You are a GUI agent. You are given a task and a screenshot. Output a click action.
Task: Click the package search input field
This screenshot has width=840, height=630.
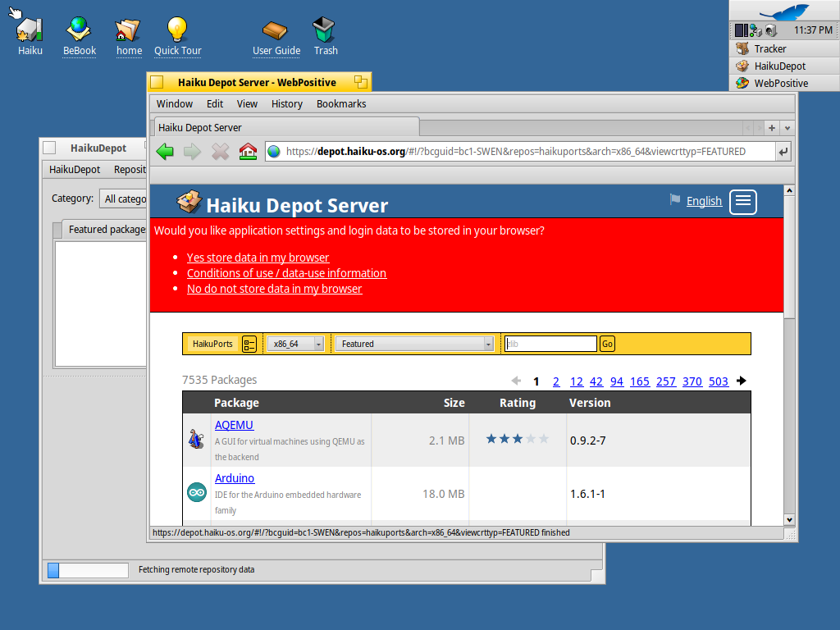click(x=550, y=344)
